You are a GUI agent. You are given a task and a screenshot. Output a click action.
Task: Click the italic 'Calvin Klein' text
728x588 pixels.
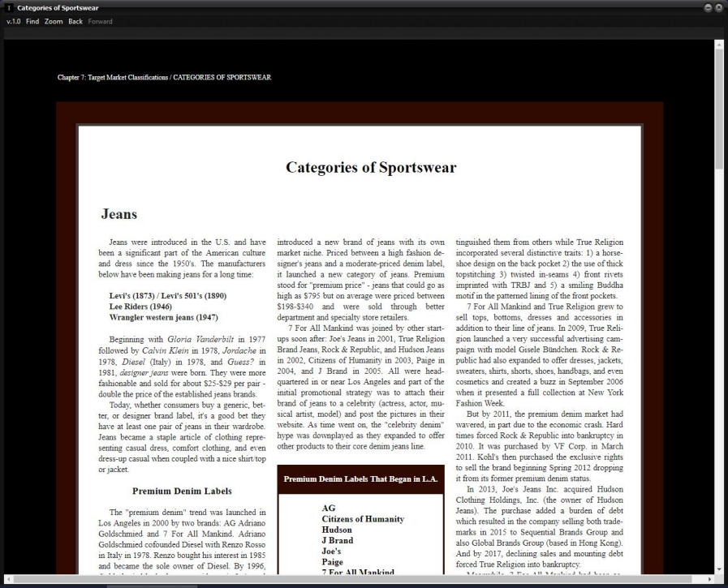166,350
